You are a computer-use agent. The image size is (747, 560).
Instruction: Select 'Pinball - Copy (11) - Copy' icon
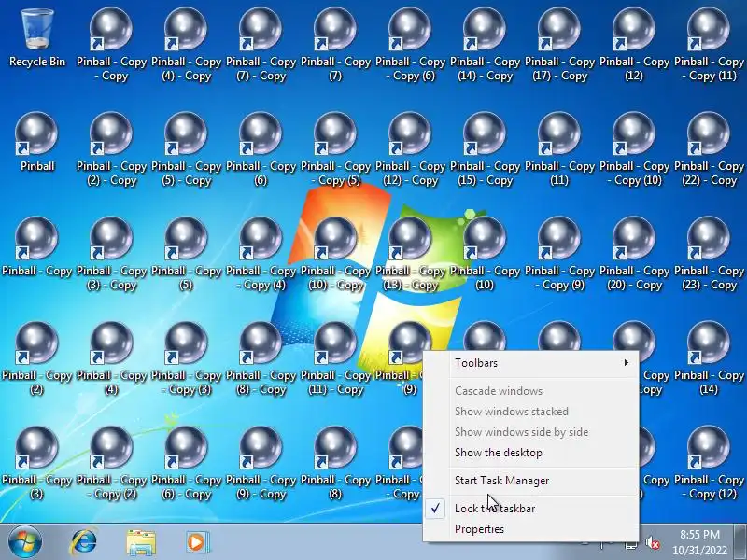(336, 358)
